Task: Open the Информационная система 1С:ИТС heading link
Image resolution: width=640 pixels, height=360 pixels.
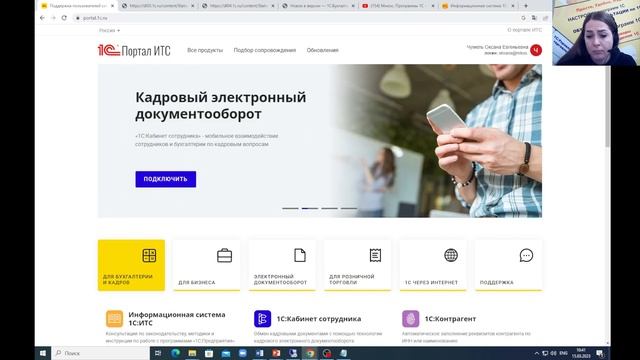Action: pyautogui.click(x=177, y=319)
